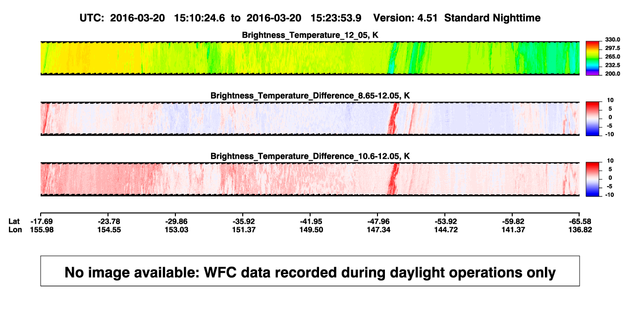Screen dimensions: 644x330
Task: Click latitude tick value '-41.95'
Action: pos(311,221)
